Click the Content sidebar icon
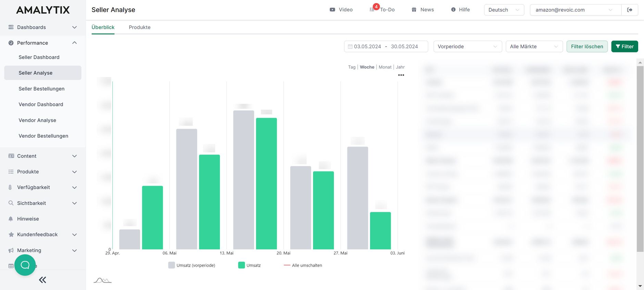 (x=11, y=156)
